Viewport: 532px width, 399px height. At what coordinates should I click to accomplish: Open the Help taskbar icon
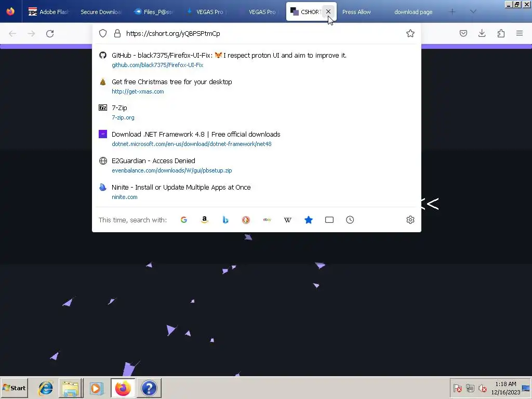149,388
